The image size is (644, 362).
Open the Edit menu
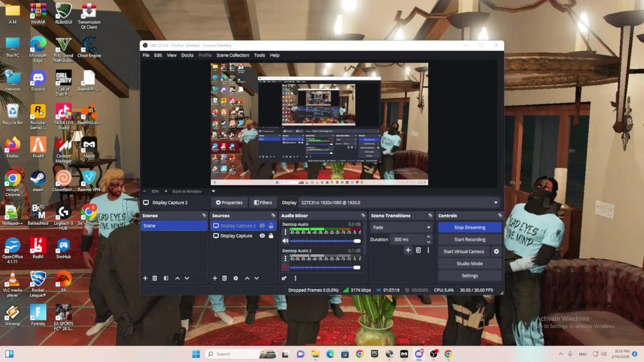[158, 55]
